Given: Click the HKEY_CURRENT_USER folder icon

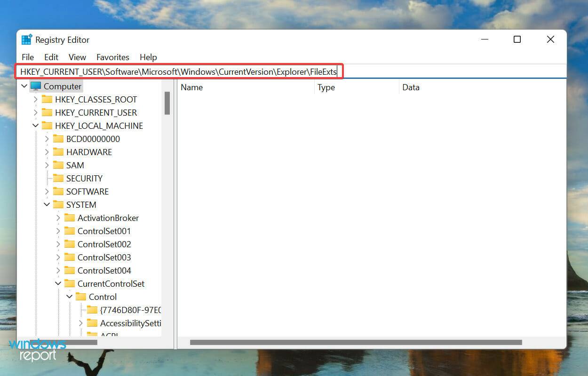Looking at the screenshot, I should coord(48,112).
